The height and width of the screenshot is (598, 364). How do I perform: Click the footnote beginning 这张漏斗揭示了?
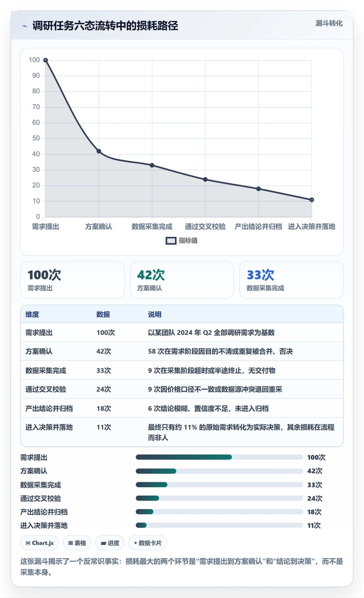click(182, 567)
